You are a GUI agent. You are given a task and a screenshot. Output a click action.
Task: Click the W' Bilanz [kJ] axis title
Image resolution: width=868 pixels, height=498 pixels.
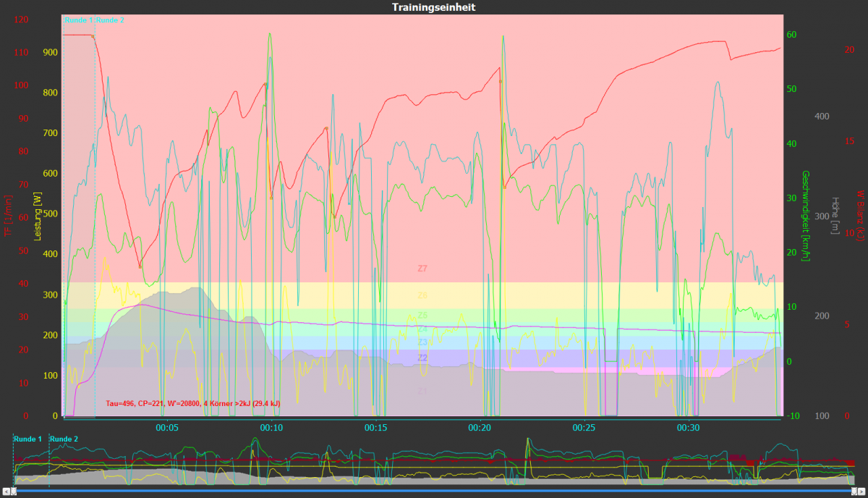861,216
